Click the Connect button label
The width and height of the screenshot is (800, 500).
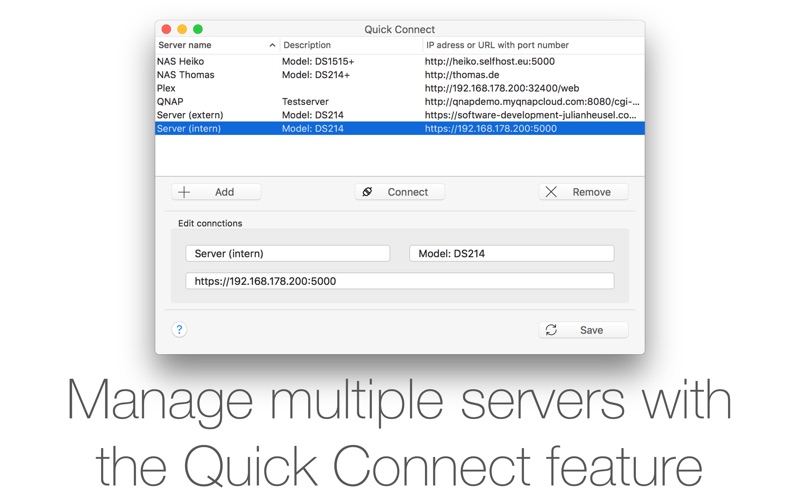coord(408,192)
